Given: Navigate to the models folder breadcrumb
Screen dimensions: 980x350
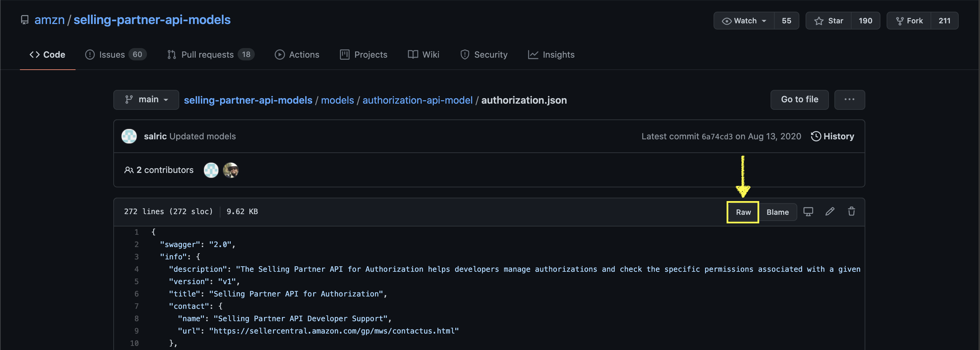Looking at the screenshot, I should pos(338,100).
